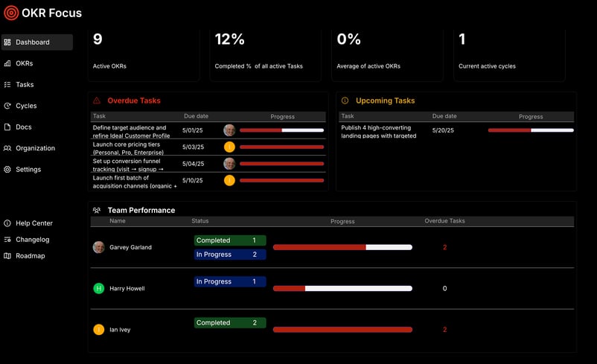Screen dimensions: 597x364
Task: Click Garvey Garland's In Progress badge
Action: click(x=230, y=255)
